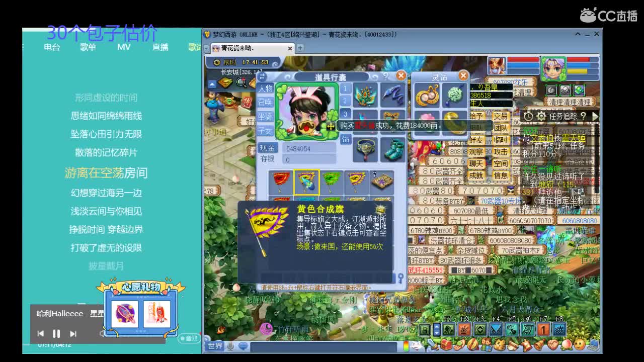This screenshot has height=362, width=644.
Task: Open the MV tab in music player
Action: click(x=124, y=47)
